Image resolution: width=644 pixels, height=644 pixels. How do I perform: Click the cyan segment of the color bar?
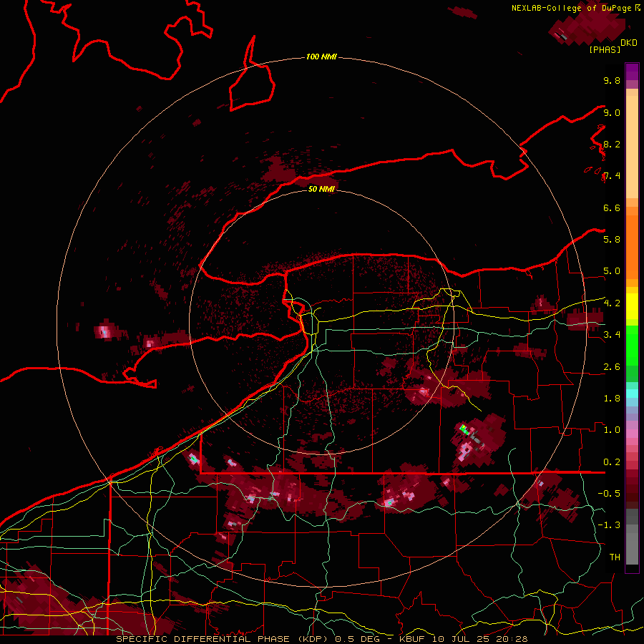[x=632, y=394]
